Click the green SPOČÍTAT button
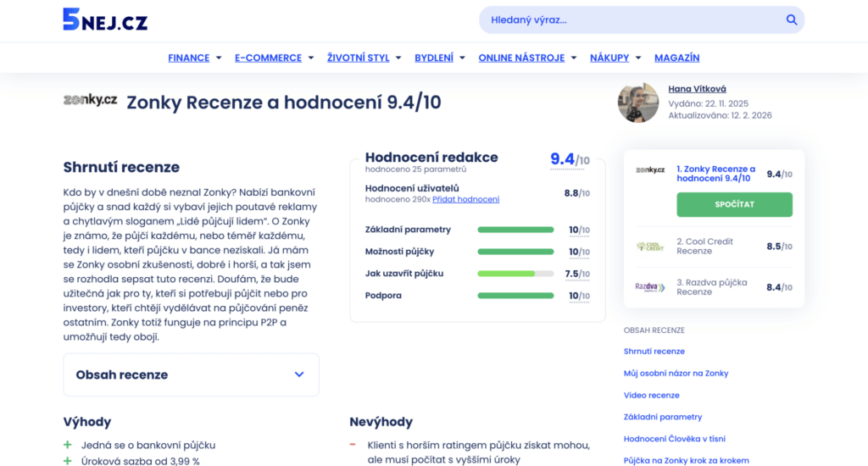Image resolution: width=868 pixels, height=466 pixels. (x=734, y=204)
